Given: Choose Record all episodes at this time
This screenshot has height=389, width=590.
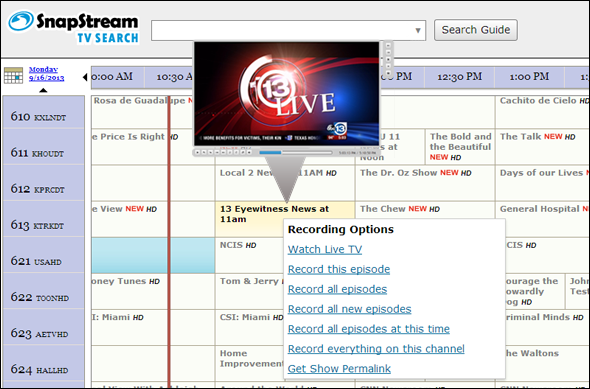Looking at the screenshot, I should [368, 329].
